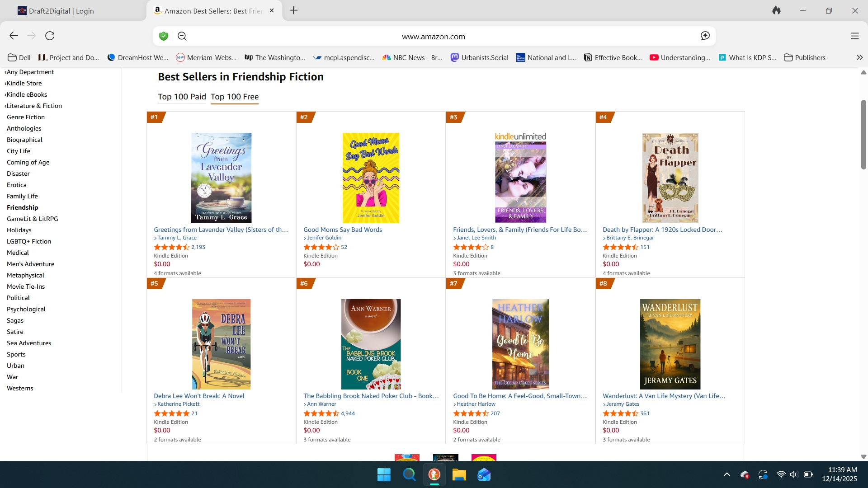Open a new tab with plus icon
This screenshot has width=868, height=488.
[293, 10]
